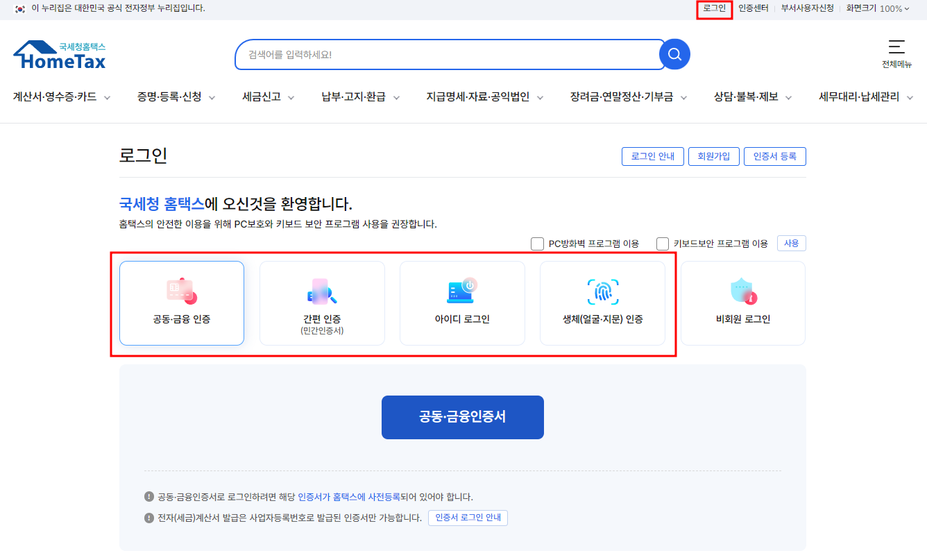927x560 pixels.
Task: Click the blue 공동·금융인증서 button
Action: coord(463,417)
